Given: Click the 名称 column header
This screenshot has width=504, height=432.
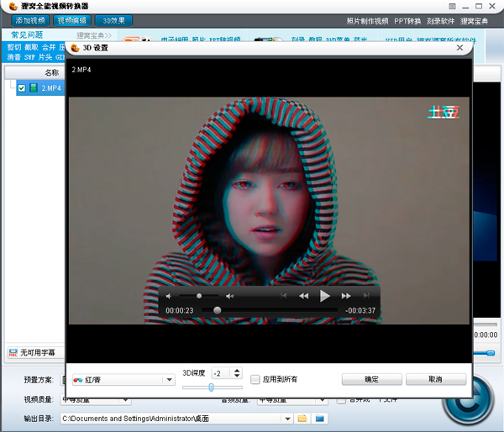Looking at the screenshot, I should 51,72.
